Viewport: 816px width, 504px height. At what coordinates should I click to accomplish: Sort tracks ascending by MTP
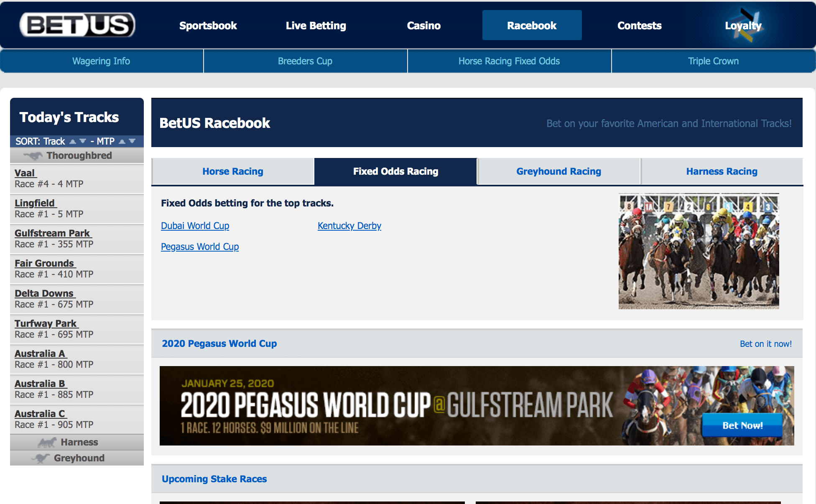122,141
